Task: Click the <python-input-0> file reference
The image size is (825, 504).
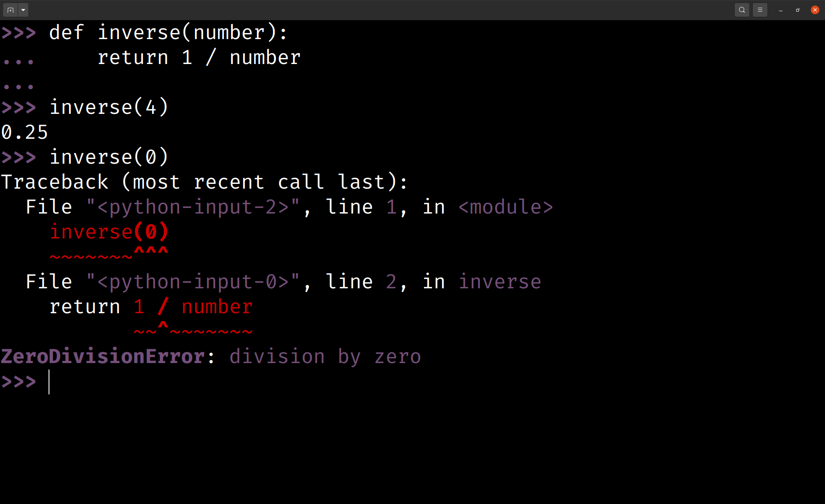Action: [192, 281]
